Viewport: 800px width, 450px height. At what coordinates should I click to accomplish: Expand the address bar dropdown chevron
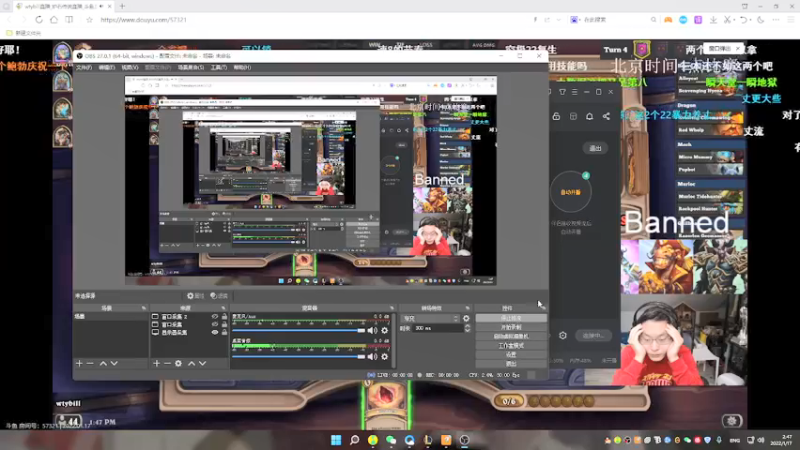tap(559, 19)
